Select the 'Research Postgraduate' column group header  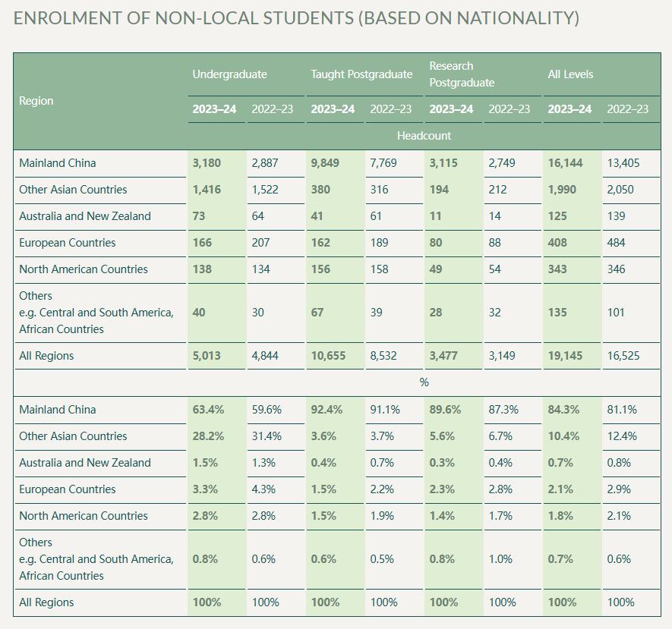(x=462, y=74)
